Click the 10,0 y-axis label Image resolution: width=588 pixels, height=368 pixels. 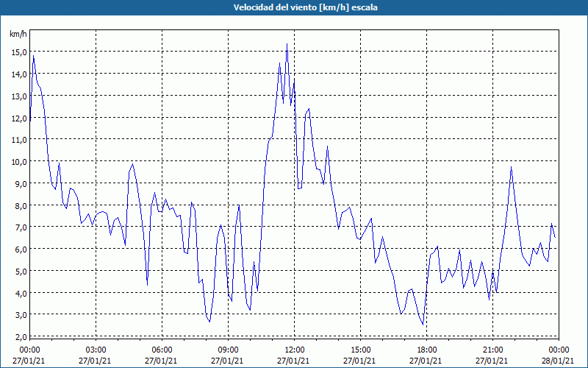pos(19,162)
